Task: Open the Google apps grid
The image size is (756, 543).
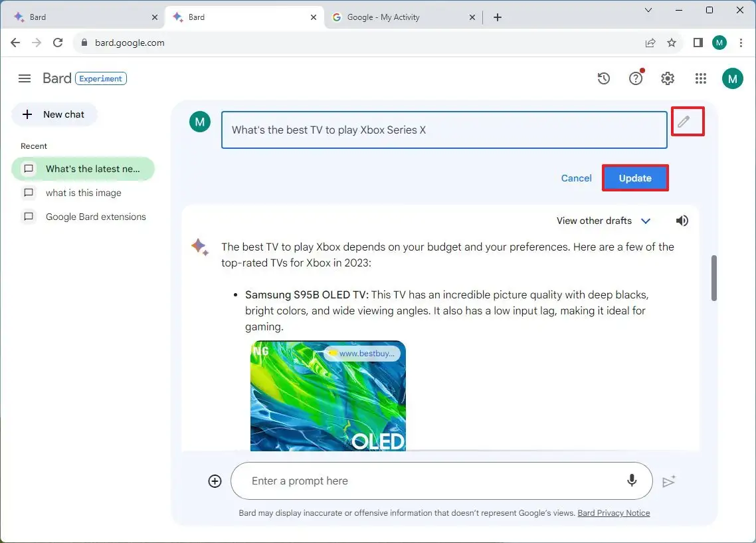Action: point(700,78)
